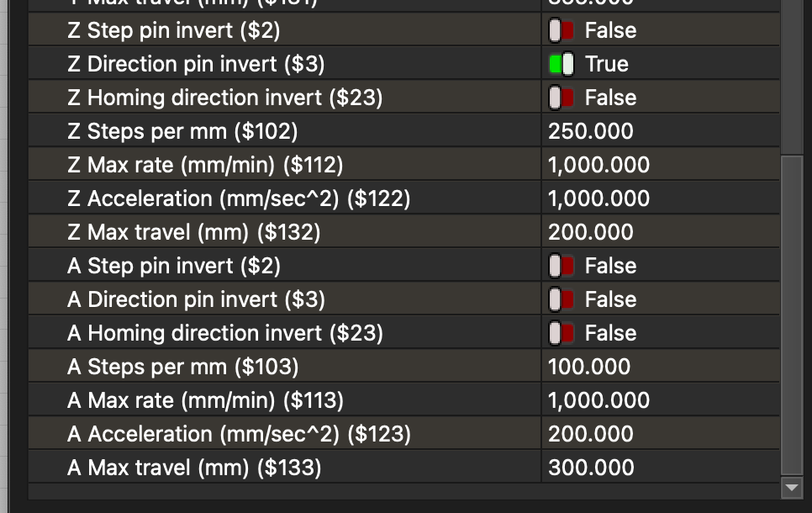Select the A Max travel ($133) row label

point(194,468)
